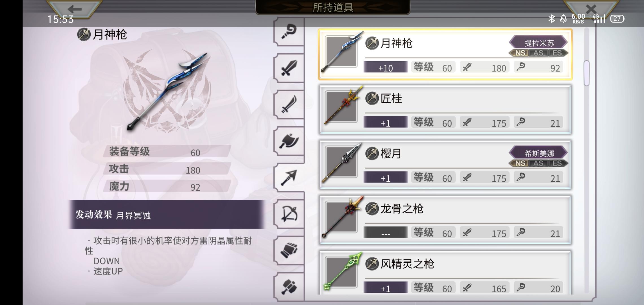644x305 pixels.
Task: Select the bow weapon category tab
Action: [x=289, y=214]
